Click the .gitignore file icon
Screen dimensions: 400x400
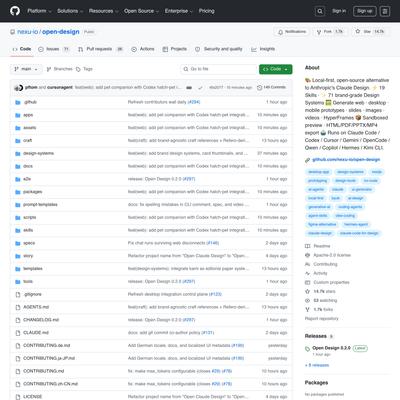18,295
